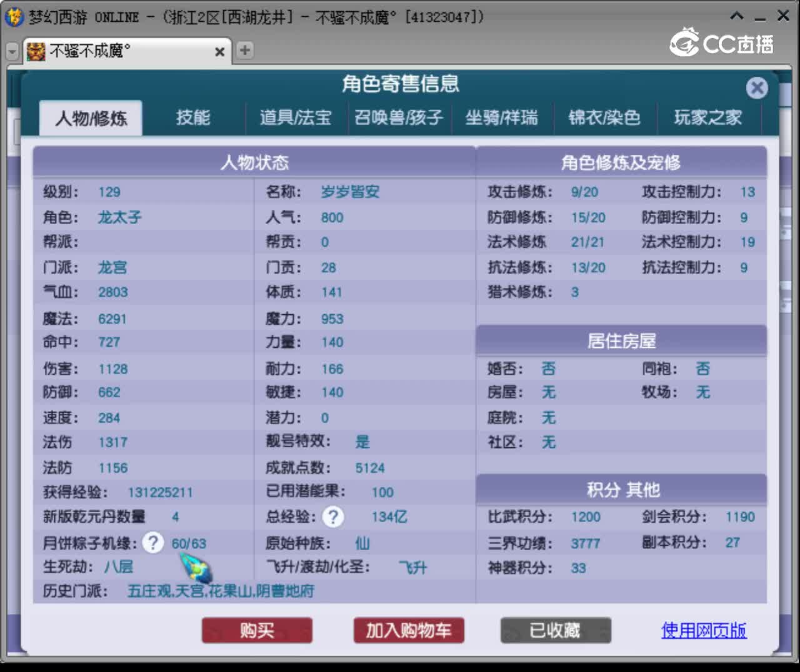This screenshot has height=672, width=800.
Task: Select the 不骚不成魔° window tab
Action: pyautogui.click(x=128, y=51)
